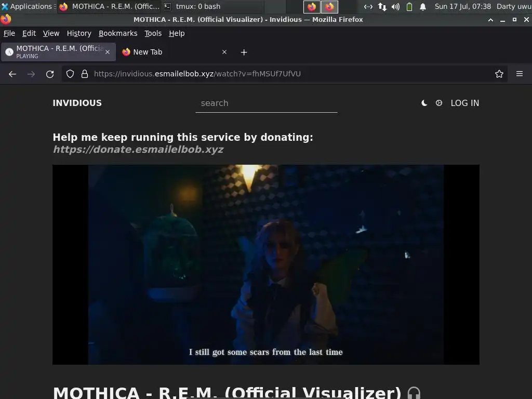Open the File menu
The image size is (532, 399).
point(9,33)
